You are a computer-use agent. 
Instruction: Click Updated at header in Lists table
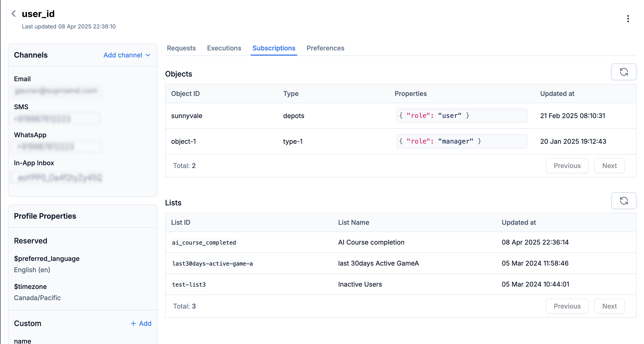pyautogui.click(x=519, y=222)
